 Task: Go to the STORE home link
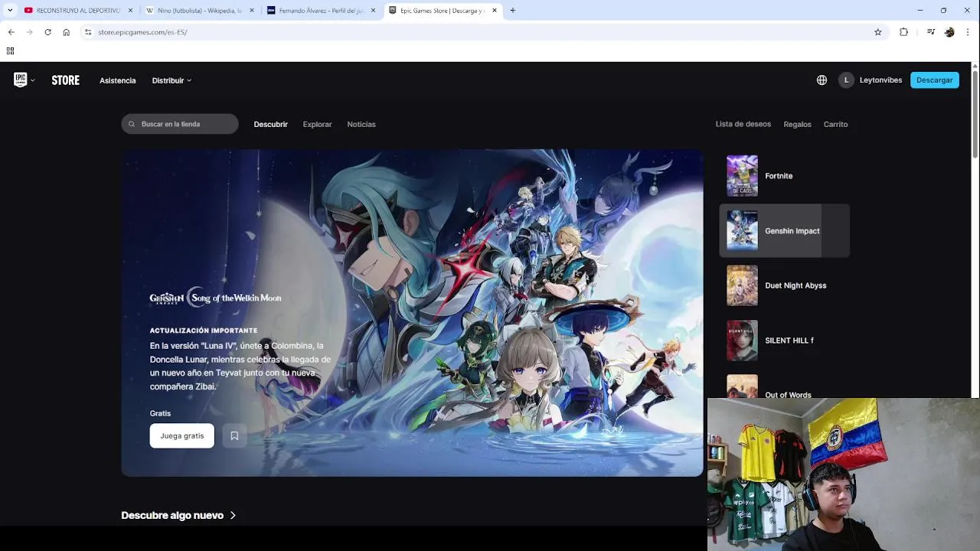tap(65, 80)
